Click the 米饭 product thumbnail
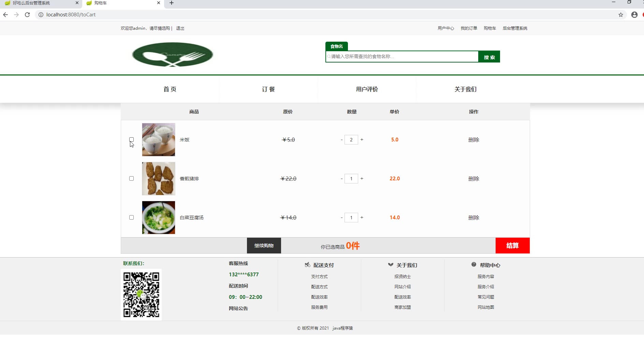 (x=159, y=140)
